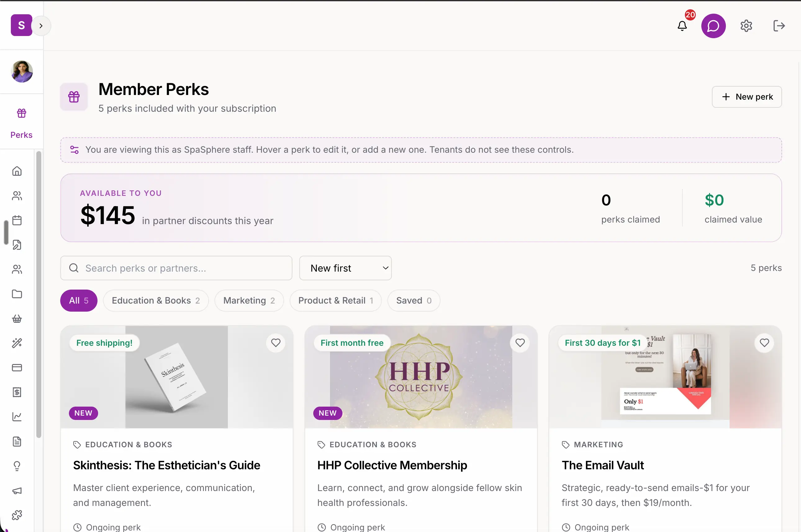Filter by Education & Books
The height and width of the screenshot is (532, 801).
pos(156,300)
